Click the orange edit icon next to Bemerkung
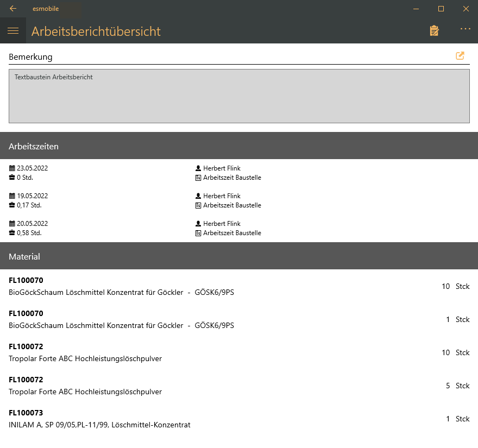The width and height of the screenshot is (478, 448). coord(460,56)
